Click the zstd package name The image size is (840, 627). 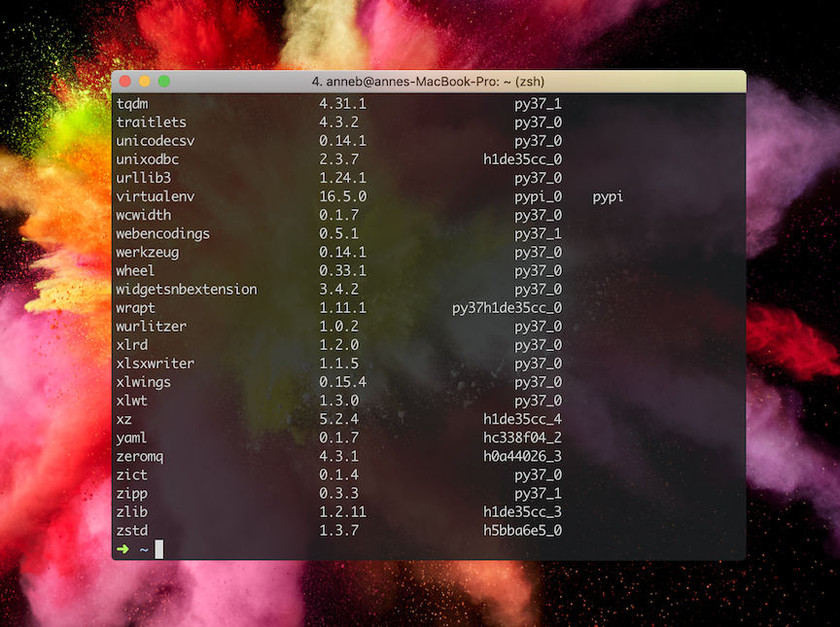pos(132,531)
